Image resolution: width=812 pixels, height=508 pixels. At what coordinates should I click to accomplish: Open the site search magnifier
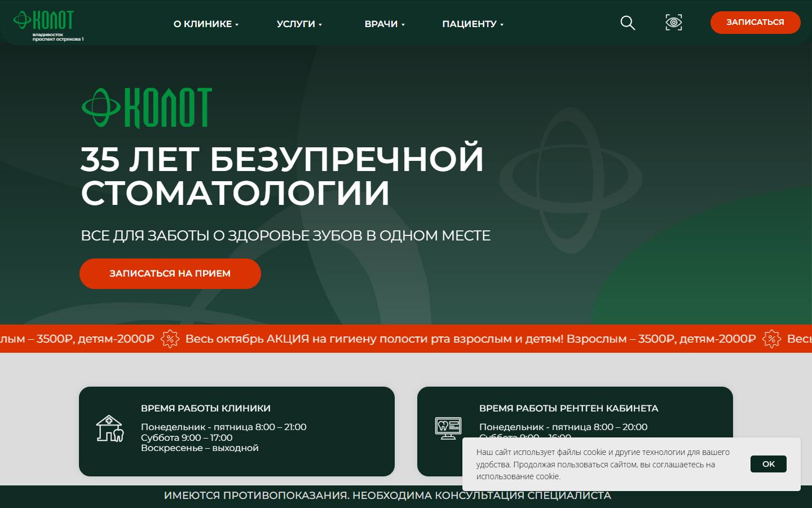(628, 23)
